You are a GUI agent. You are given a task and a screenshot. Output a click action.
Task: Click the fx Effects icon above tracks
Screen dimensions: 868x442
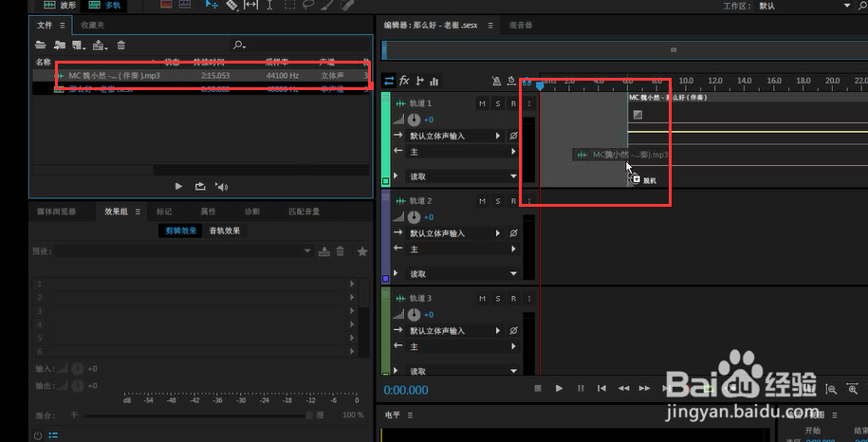tap(404, 81)
